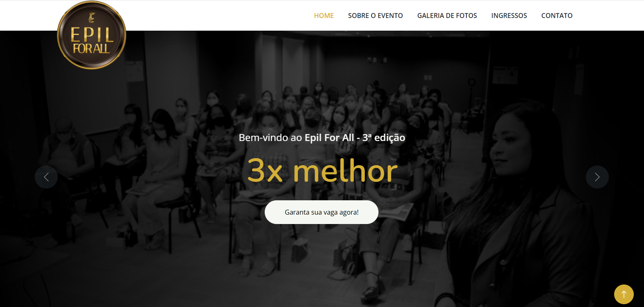Click the "FOR ALL" text in logo
The height and width of the screenshot is (307, 644).
click(x=92, y=49)
